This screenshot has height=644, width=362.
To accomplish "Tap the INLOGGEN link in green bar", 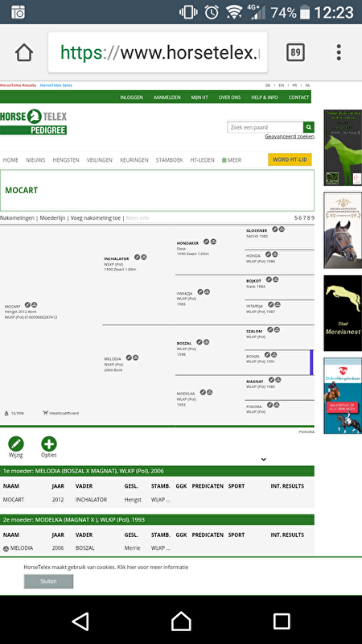I will 131,97.
